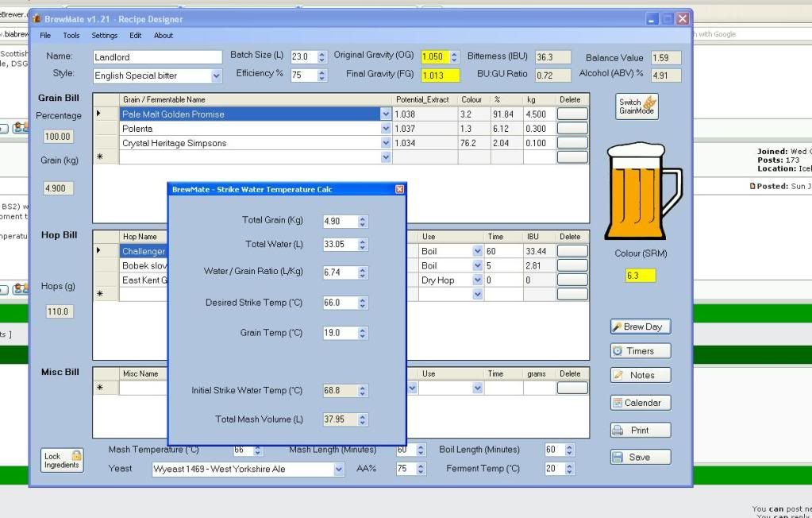Open the Calendar button

(641, 403)
